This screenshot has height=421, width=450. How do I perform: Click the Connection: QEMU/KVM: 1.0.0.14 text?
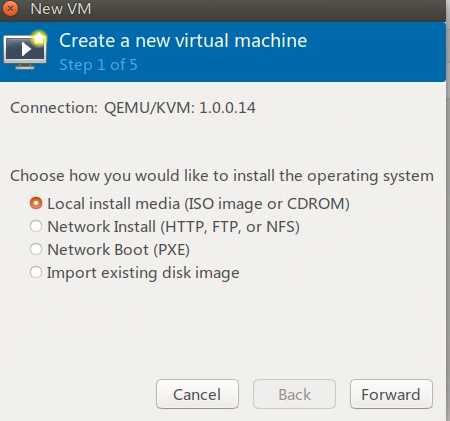pyautogui.click(x=133, y=108)
